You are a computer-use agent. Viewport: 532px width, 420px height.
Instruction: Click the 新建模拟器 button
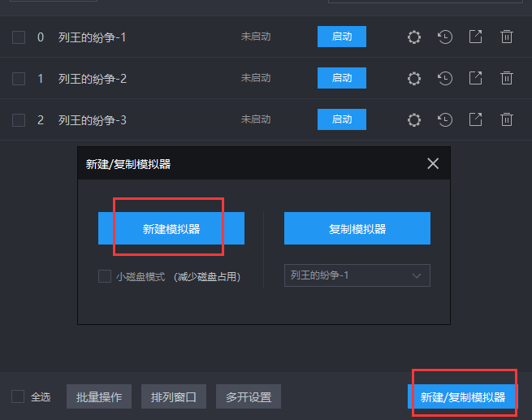(171, 228)
